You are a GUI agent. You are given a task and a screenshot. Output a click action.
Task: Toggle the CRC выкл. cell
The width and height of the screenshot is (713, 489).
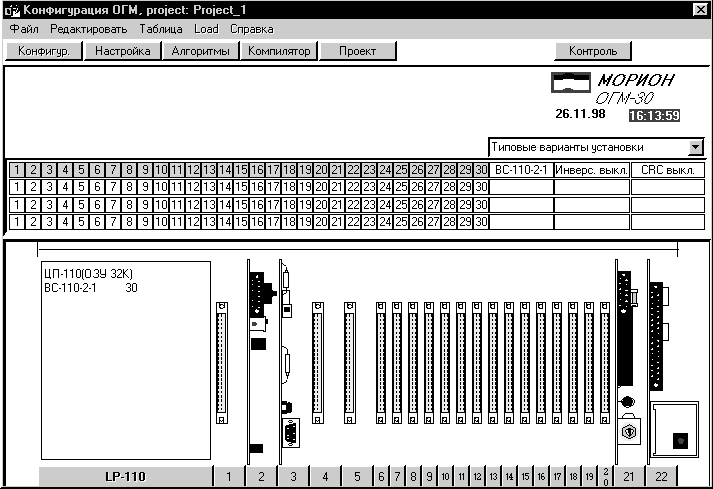click(x=668, y=170)
